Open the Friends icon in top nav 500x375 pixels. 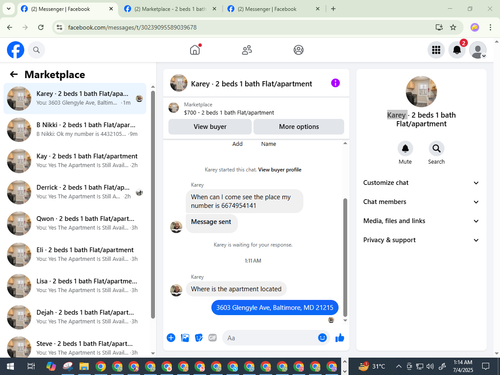tap(247, 50)
